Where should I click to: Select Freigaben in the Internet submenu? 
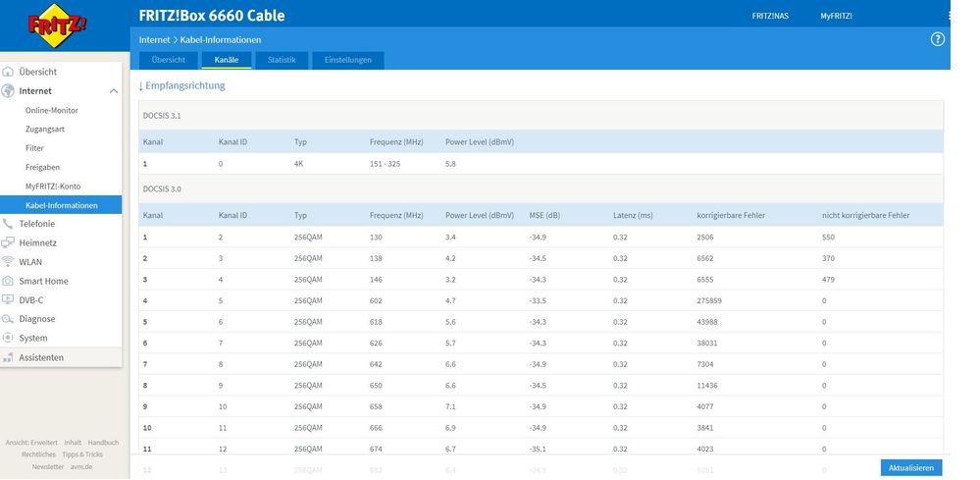[42, 167]
